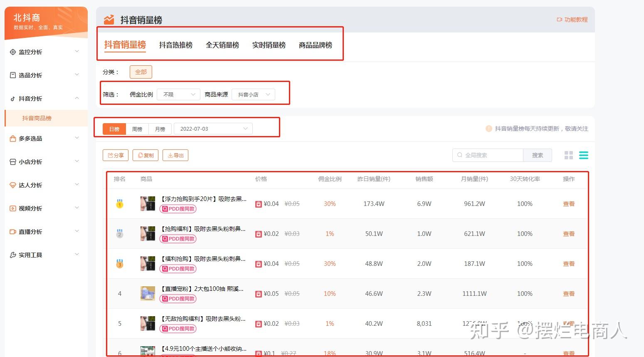This screenshot has width=644, height=357.
Task: Expand the 多多选品 sidebar menu
Action: coord(76,138)
